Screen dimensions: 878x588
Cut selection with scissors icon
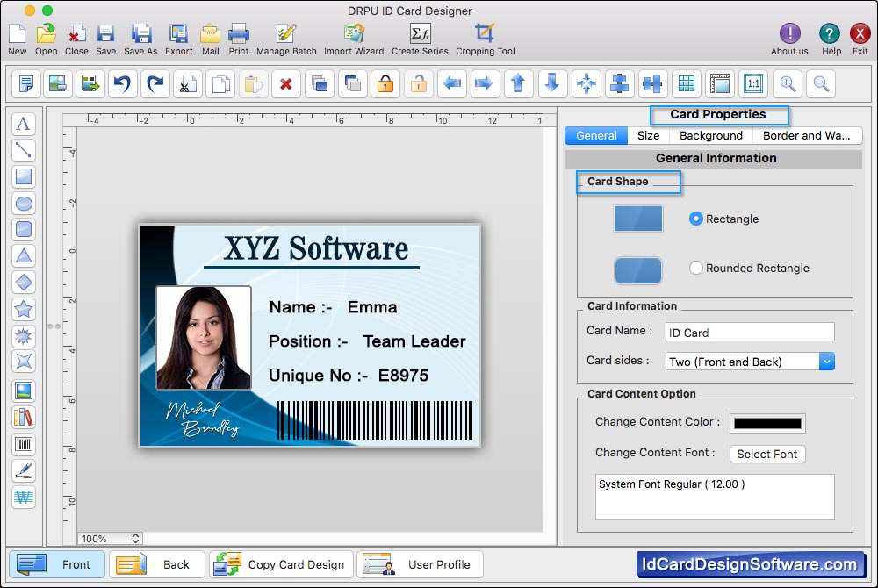coord(188,84)
